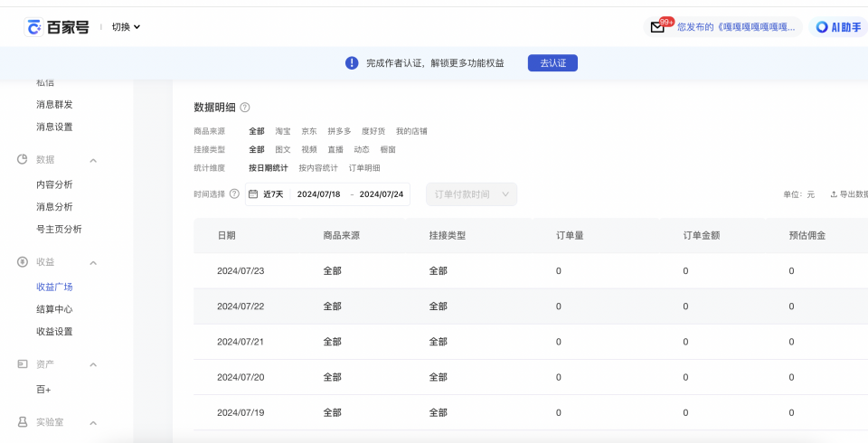Collapse the 实验室 sidebar section
This screenshot has width=868, height=443.
click(93, 423)
